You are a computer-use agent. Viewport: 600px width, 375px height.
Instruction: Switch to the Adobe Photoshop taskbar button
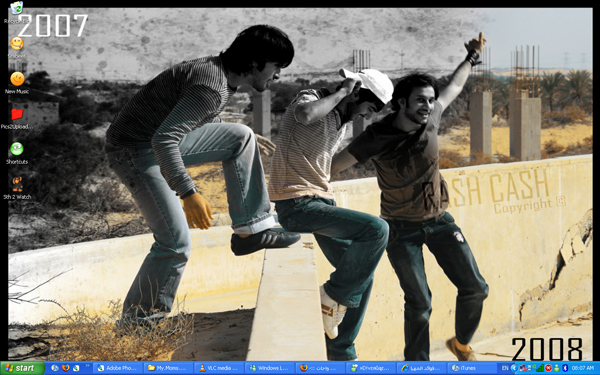point(118,368)
